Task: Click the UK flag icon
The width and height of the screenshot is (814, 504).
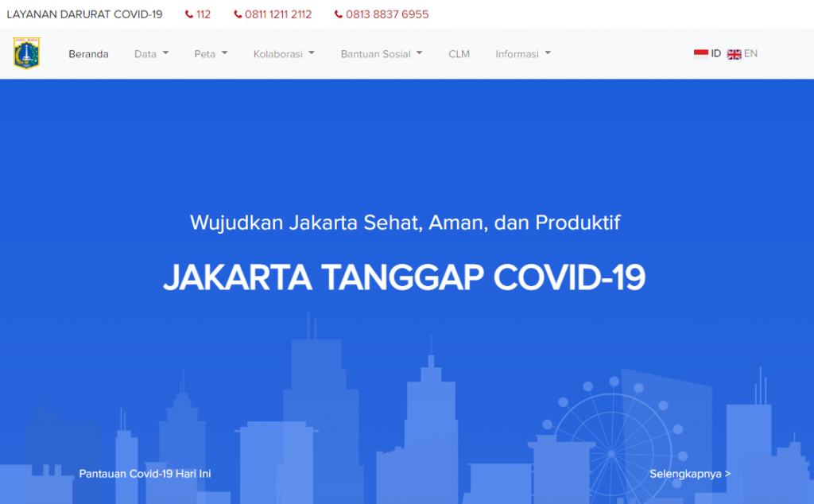Action: pyautogui.click(x=734, y=54)
